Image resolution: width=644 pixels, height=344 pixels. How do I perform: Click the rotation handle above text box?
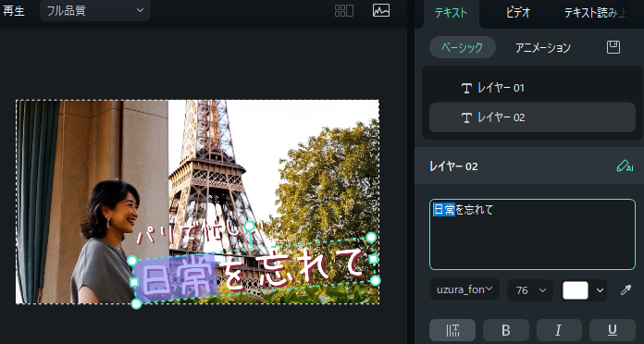click(249, 227)
